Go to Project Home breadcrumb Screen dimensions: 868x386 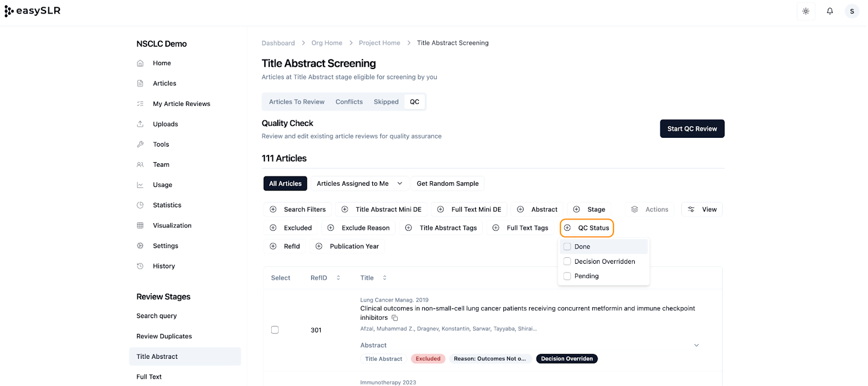(x=379, y=43)
